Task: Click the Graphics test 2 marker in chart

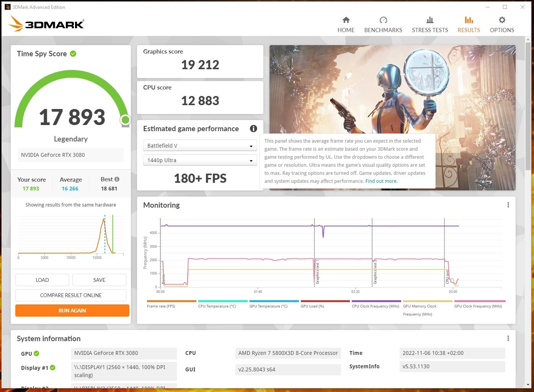Action: click(x=375, y=272)
